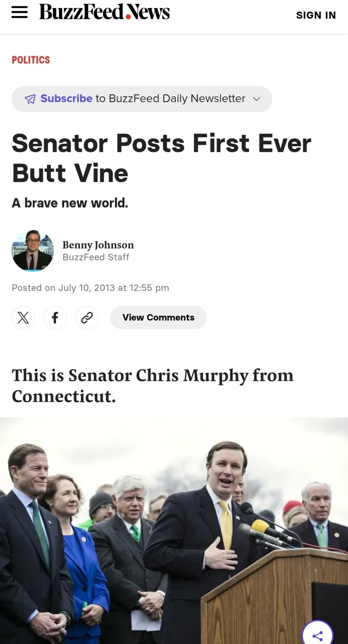The width and height of the screenshot is (348, 644).
Task: Open the View Comments button
Action: (158, 318)
